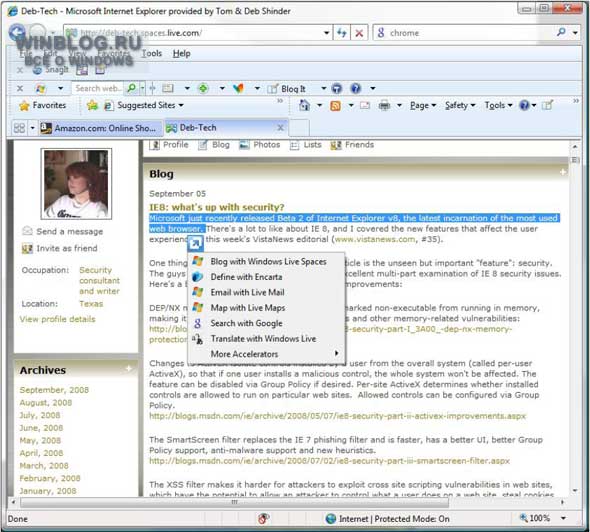
Task: Click Add to Favorites Bar icon
Action: click(x=92, y=105)
